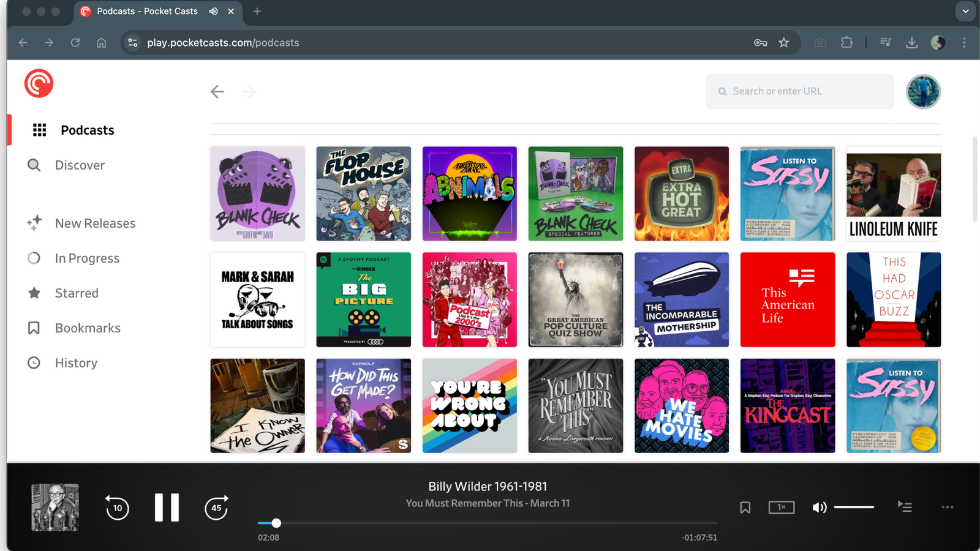
Task: Skip forward 45 seconds button
Action: [216, 508]
